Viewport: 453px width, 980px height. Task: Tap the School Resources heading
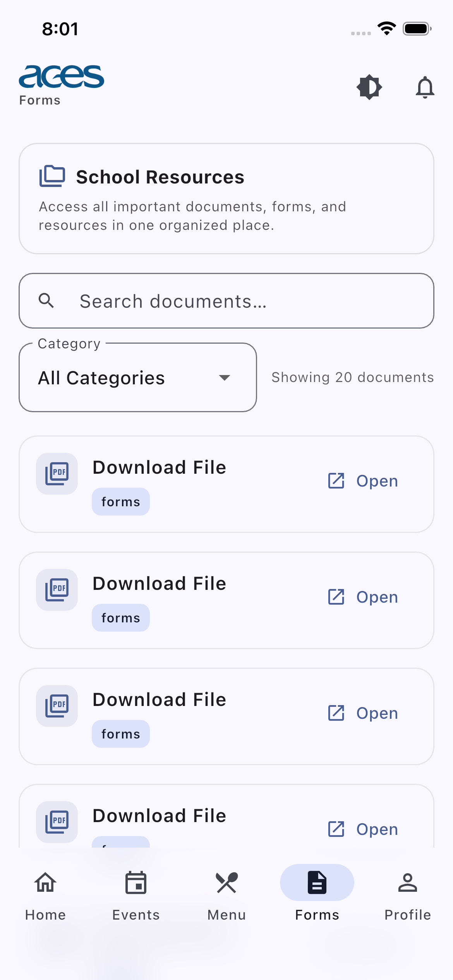tap(160, 177)
